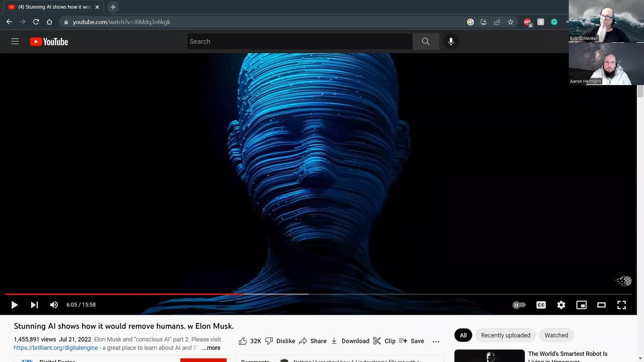Select the Recently uploaded chip

[x=505, y=335]
